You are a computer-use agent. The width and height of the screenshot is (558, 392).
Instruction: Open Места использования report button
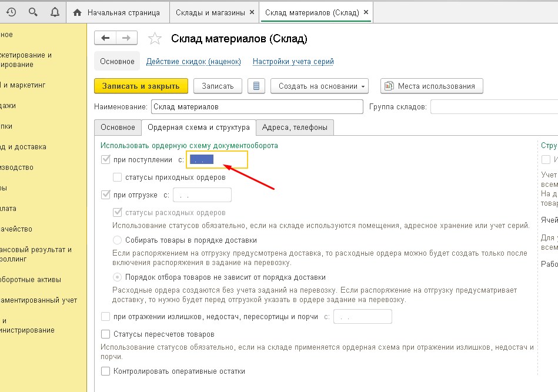(x=432, y=86)
